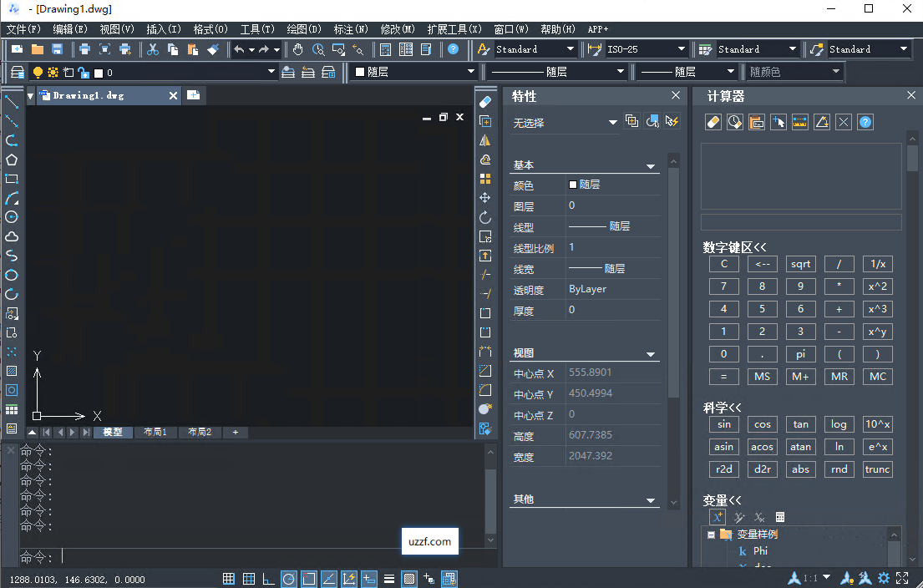Click the eraser icon in the calculator panel
The width and height of the screenshot is (923, 588).
click(x=713, y=122)
